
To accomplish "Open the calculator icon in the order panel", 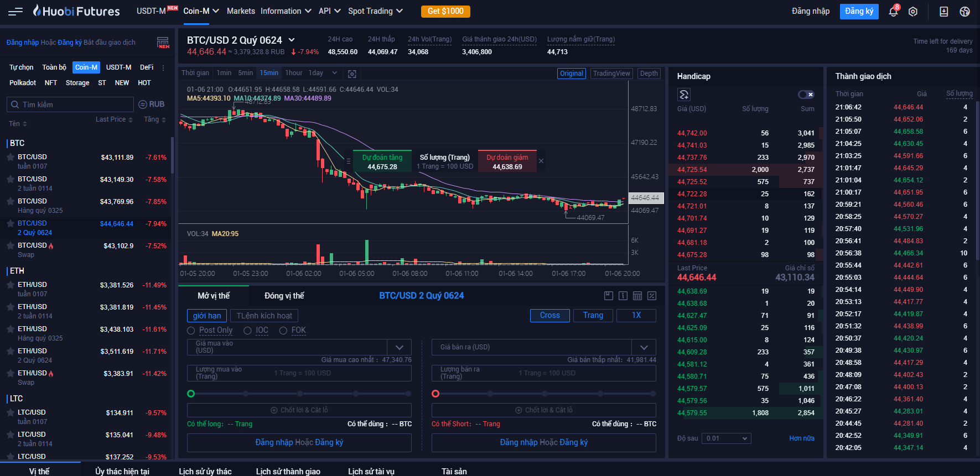I will (637, 296).
